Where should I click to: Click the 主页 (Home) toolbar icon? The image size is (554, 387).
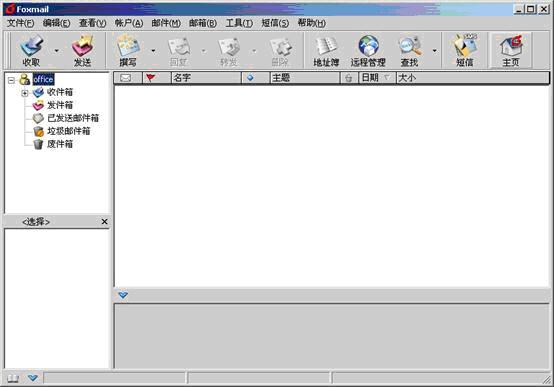(x=511, y=50)
